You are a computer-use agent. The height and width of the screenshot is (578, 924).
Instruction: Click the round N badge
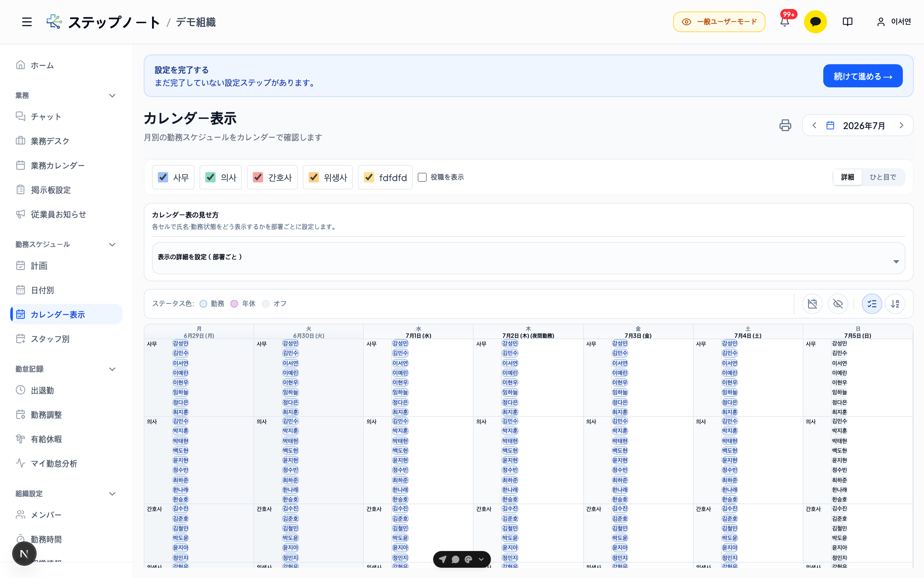(x=24, y=553)
